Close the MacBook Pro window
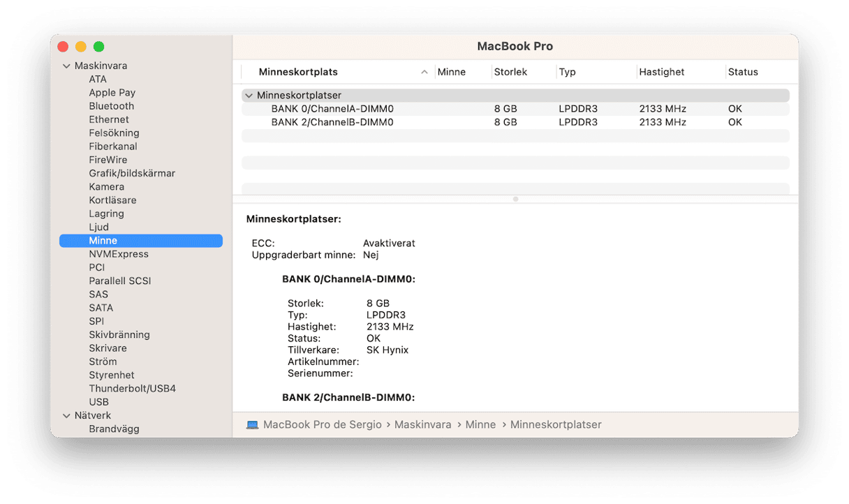Viewport: 849px width, 504px height. click(x=63, y=47)
